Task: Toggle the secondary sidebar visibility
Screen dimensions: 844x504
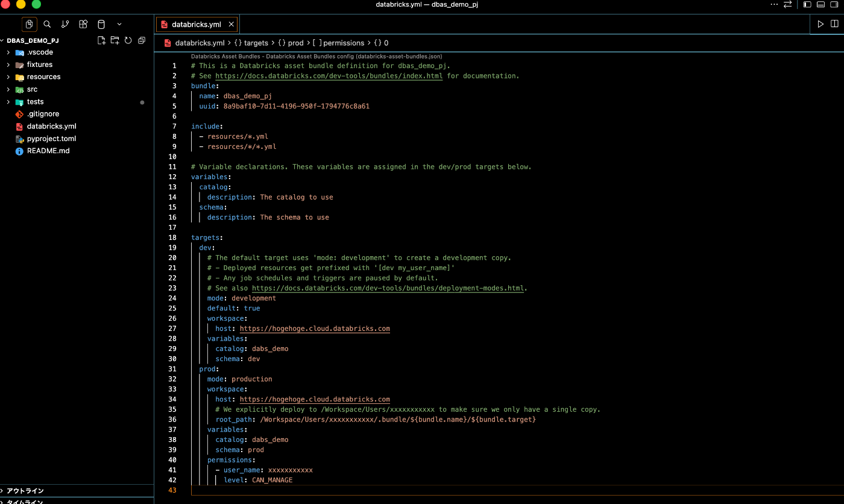Action: point(834,5)
